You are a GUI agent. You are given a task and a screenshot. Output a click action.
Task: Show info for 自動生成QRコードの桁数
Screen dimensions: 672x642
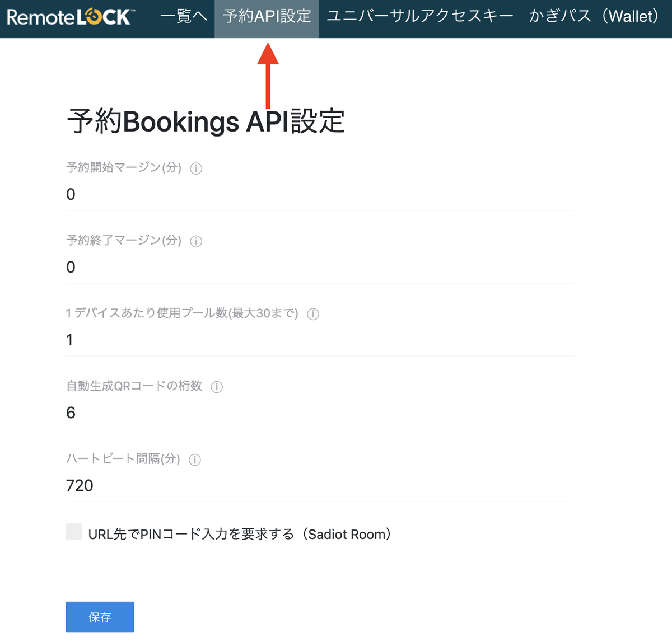[217, 387]
